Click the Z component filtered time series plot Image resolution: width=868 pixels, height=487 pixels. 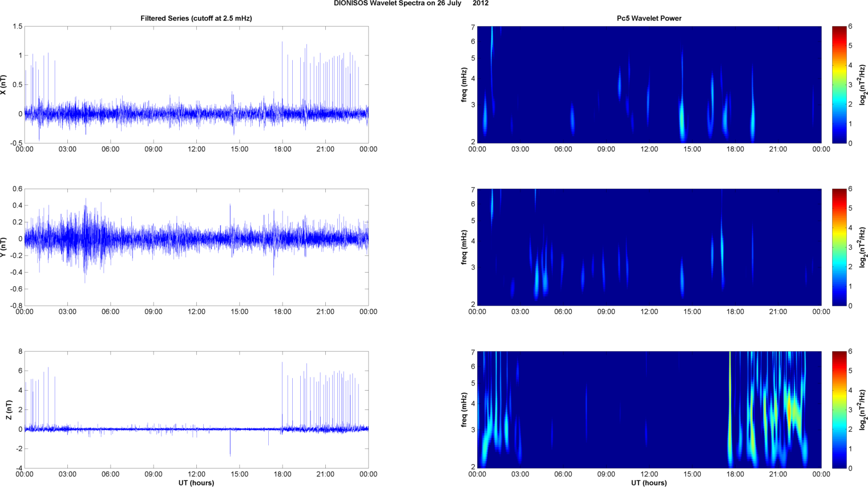196,409
